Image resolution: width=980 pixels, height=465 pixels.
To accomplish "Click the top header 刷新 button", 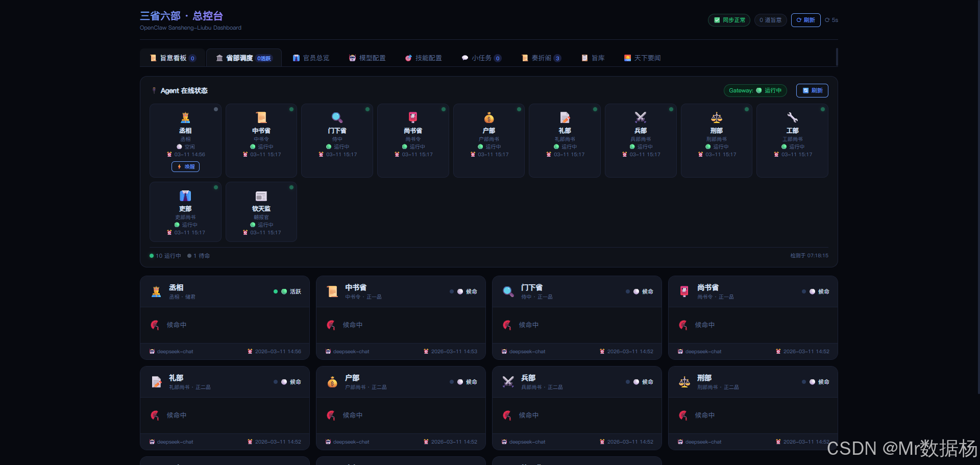I will pyautogui.click(x=805, y=20).
